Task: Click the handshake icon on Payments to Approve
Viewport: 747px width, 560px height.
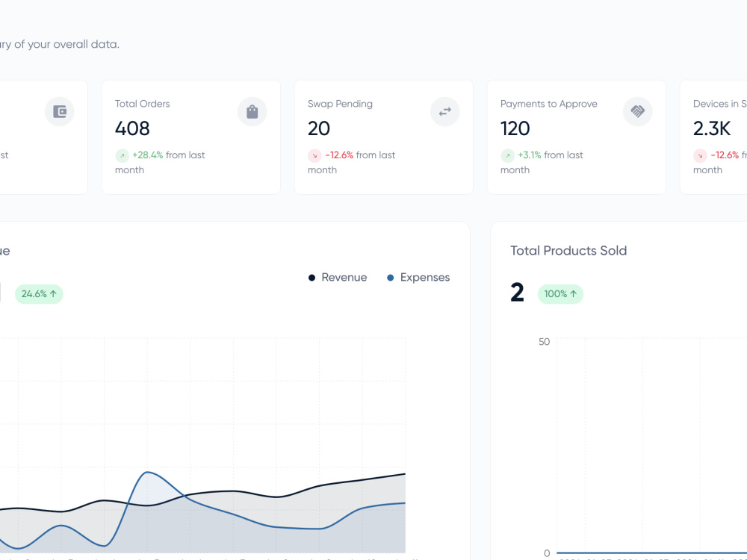Action: [x=637, y=111]
